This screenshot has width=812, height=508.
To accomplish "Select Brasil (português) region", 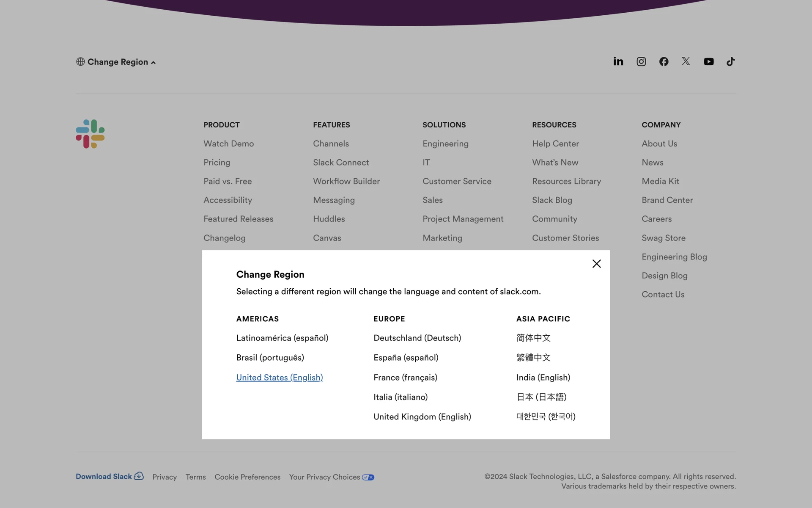I will (270, 357).
